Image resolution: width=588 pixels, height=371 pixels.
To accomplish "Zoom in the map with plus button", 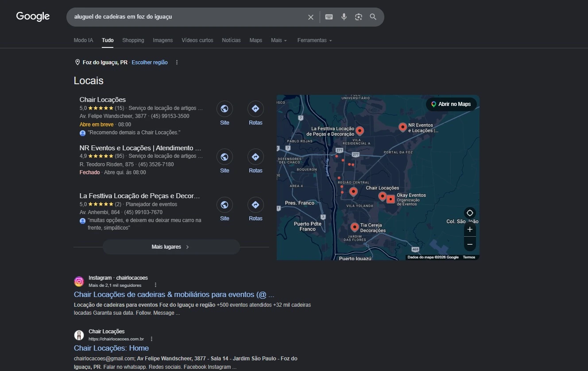I will tap(470, 230).
